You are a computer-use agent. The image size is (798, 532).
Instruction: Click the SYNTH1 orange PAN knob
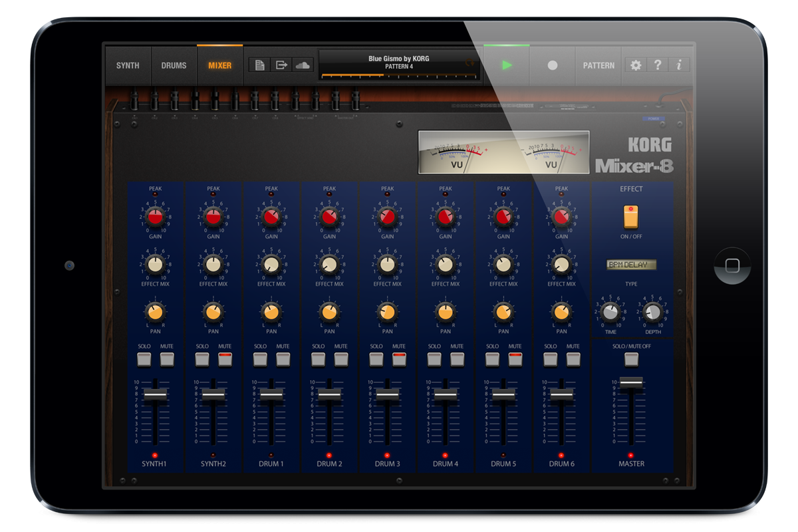(x=155, y=311)
